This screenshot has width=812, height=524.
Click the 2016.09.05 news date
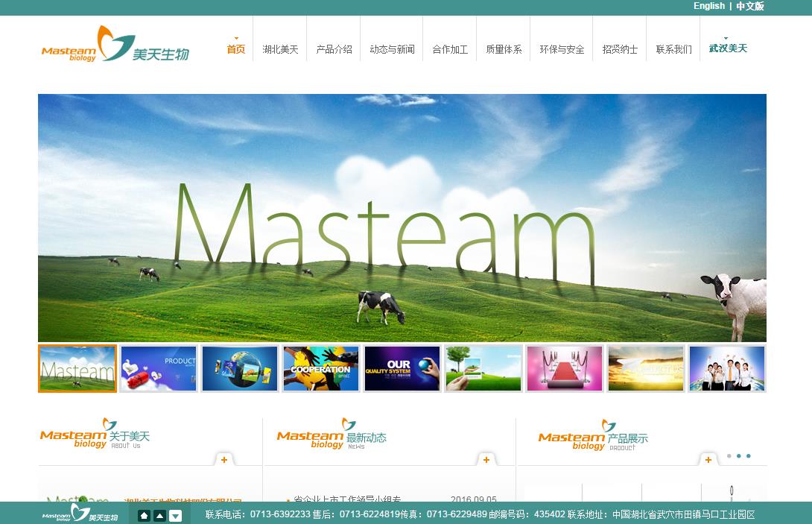[473, 499]
